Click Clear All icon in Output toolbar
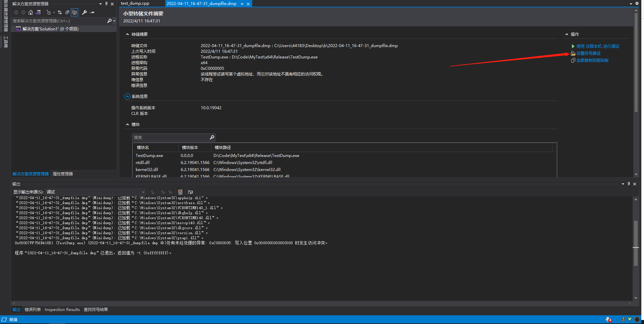The image size is (644, 324). pos(180,192)
